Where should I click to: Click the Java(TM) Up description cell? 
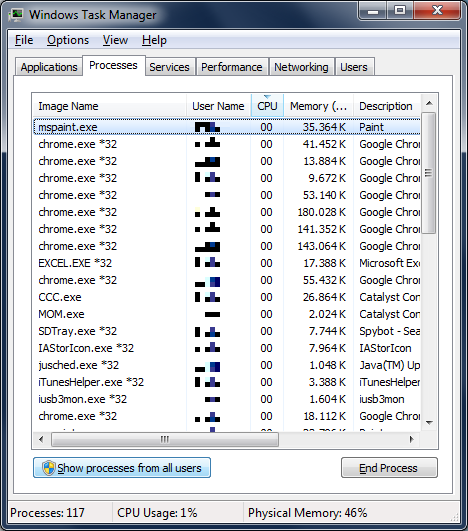389,365
